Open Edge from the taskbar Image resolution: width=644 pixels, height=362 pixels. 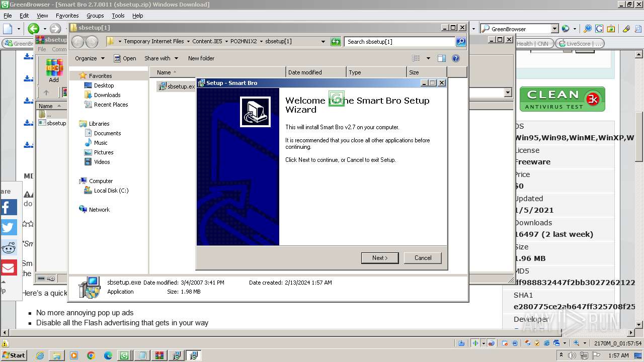[108, 355]
